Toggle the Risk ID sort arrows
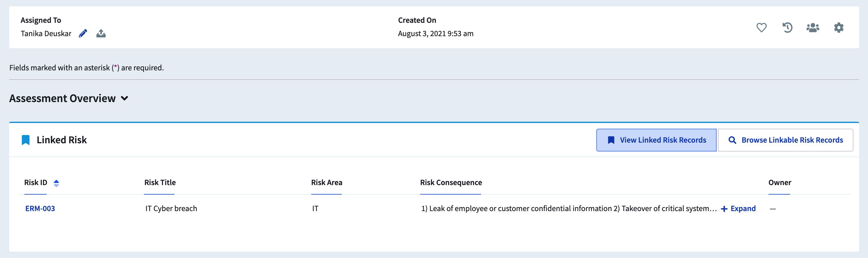Image resolution: width=868 pixels, height=258 pixels. (x=56, y=183)
